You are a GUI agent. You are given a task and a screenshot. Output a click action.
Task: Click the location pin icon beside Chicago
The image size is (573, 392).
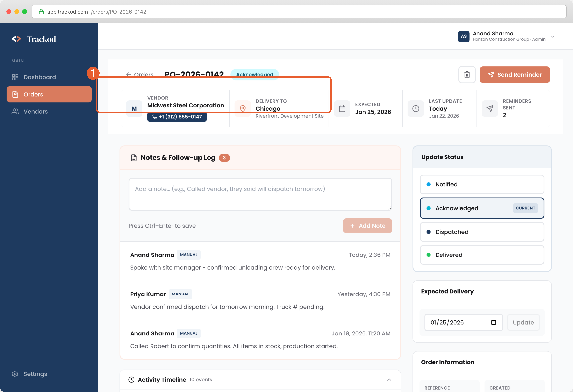pos(243,108)
